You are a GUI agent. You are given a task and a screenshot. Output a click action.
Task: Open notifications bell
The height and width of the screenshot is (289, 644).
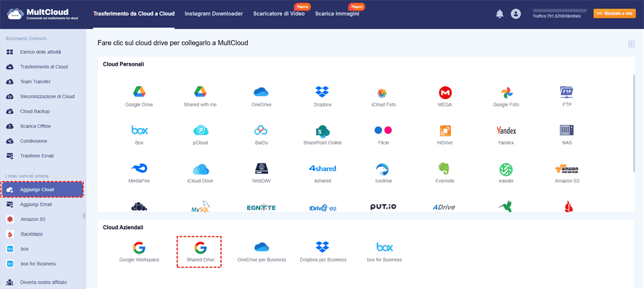500,14
